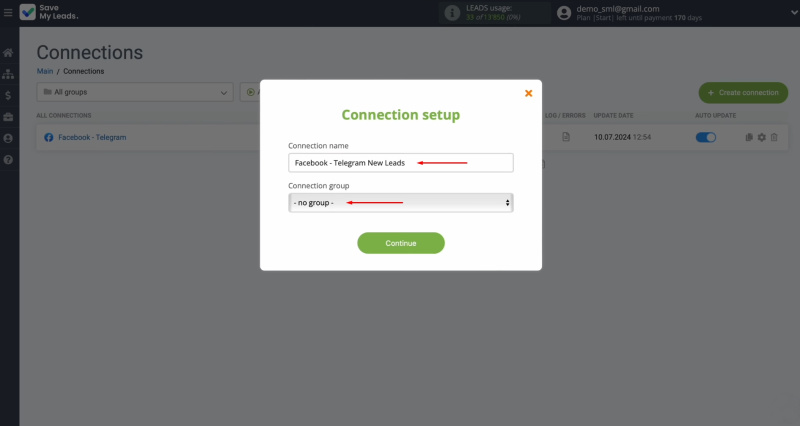Open the Connection group dropdown

[401, 203]
